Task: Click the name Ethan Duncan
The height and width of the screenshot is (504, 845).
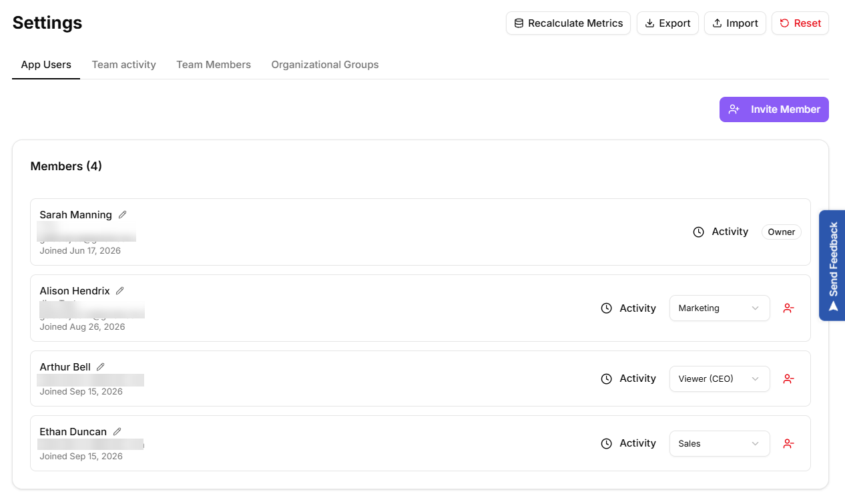Action: 73,432
